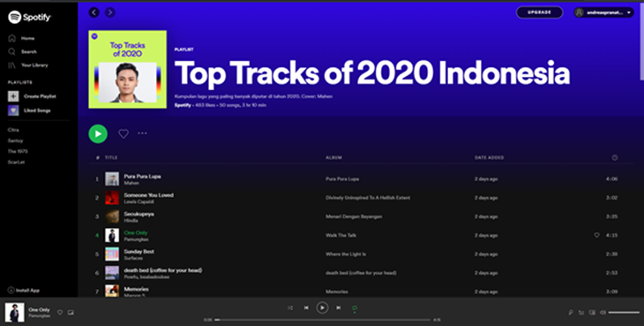Click the Home house icon in sidebar
Screen dimensions: 644x326
(12, 38)
